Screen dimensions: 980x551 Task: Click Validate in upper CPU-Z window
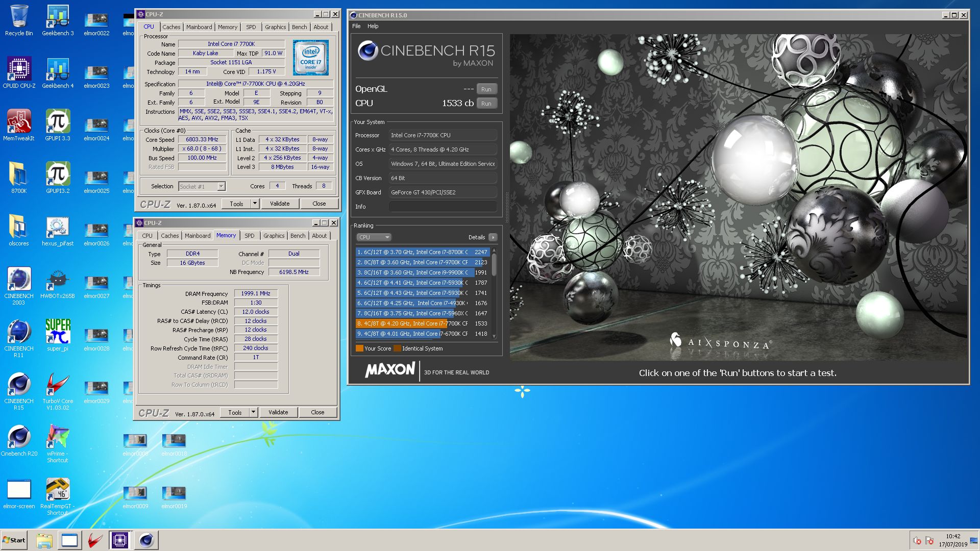(280, 204)
